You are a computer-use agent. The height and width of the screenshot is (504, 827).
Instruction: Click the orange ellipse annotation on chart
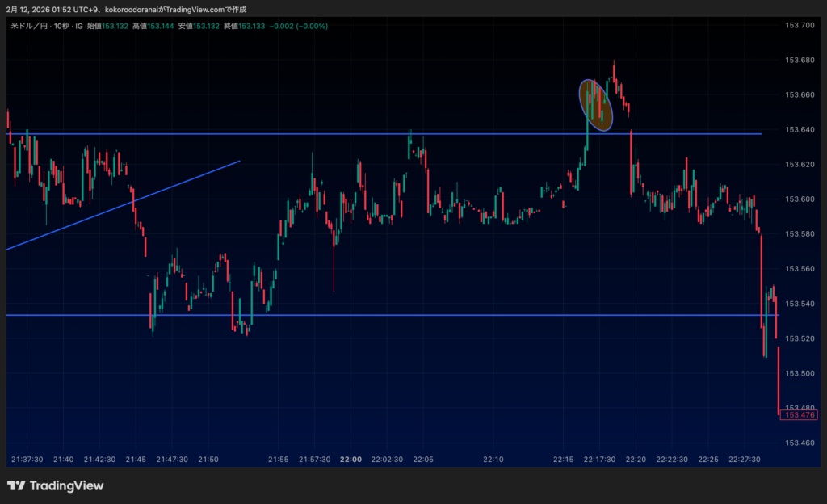pos(596,104)
